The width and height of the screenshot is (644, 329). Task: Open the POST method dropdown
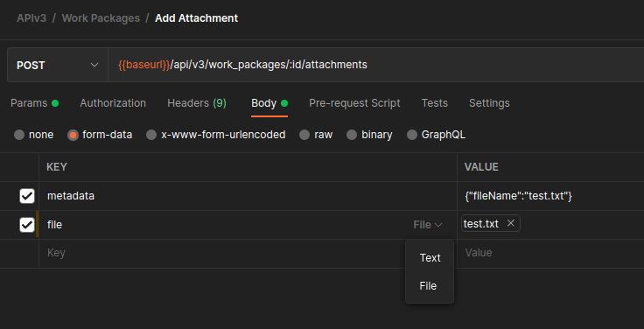pyautogui.click(x=58, y=65)
